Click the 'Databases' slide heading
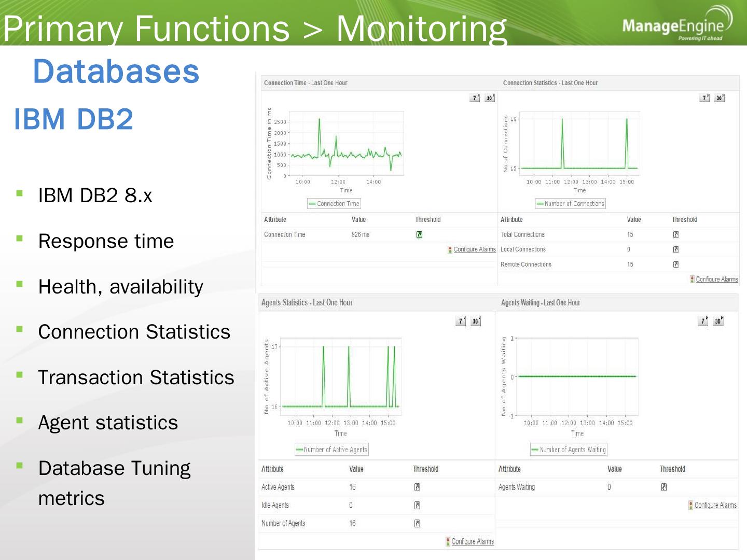The height and width of the screenshot is (560, 747). coord(116,71)
